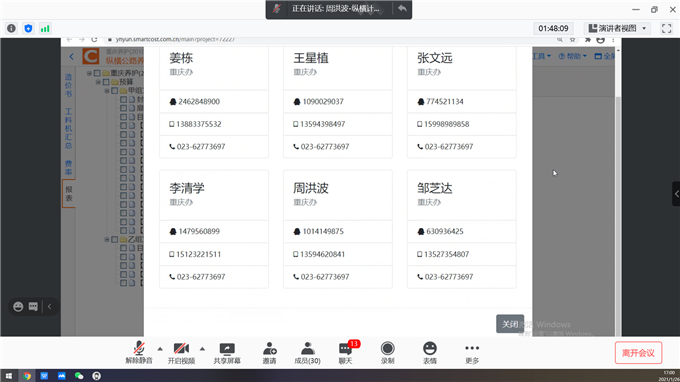Click the name 李清学 on contact card
This screenshot has width=680, height=382.
click(x=187, y=188)
